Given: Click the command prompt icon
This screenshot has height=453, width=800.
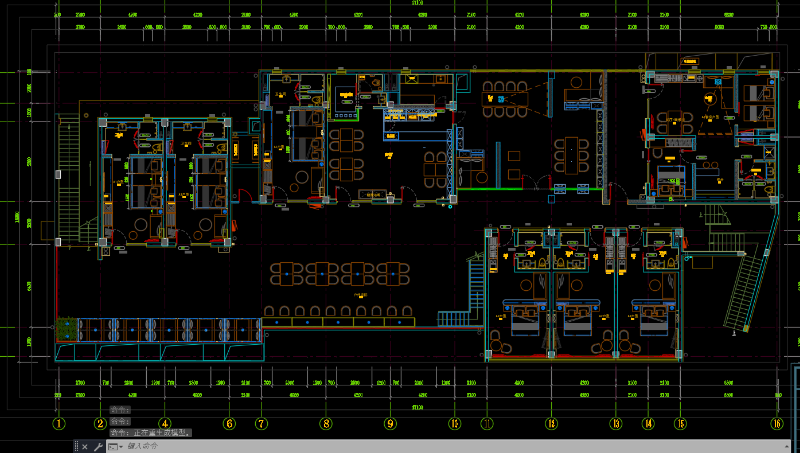Looking at the screenshot, I should [113, 447].
